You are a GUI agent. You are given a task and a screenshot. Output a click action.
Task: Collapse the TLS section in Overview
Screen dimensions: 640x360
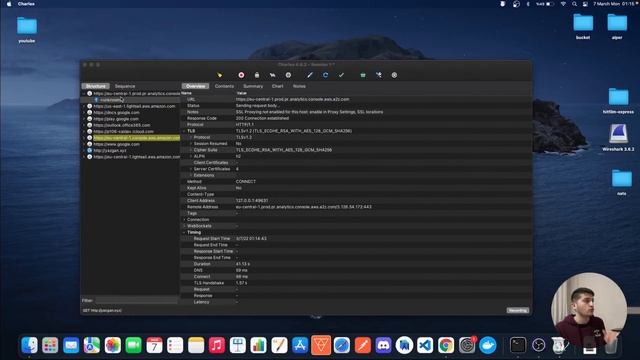[x=184, y=131]
